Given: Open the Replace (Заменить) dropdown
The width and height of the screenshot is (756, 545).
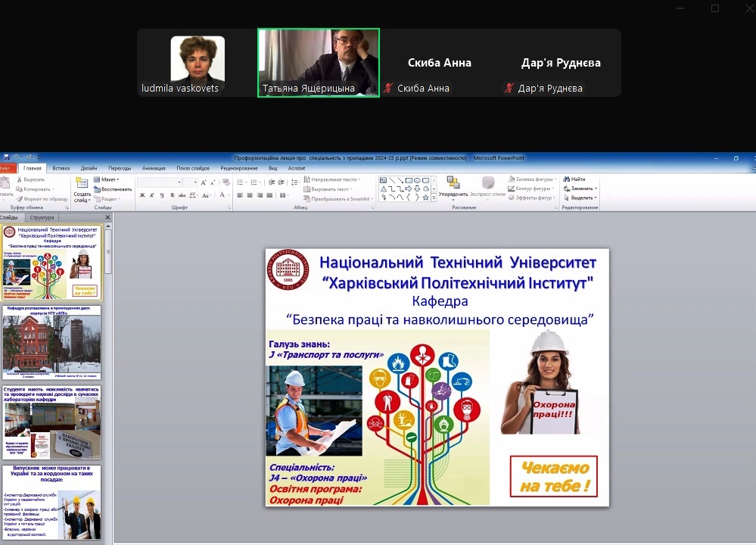Looking at the screenshot, I should [x=580, y=188].
